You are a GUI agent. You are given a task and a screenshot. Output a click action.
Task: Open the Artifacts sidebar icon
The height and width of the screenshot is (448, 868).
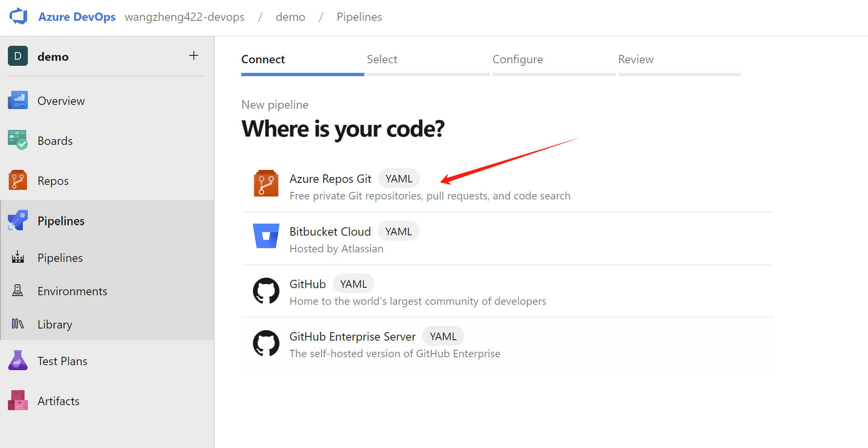pyautogui.click(x=18, y=401)
